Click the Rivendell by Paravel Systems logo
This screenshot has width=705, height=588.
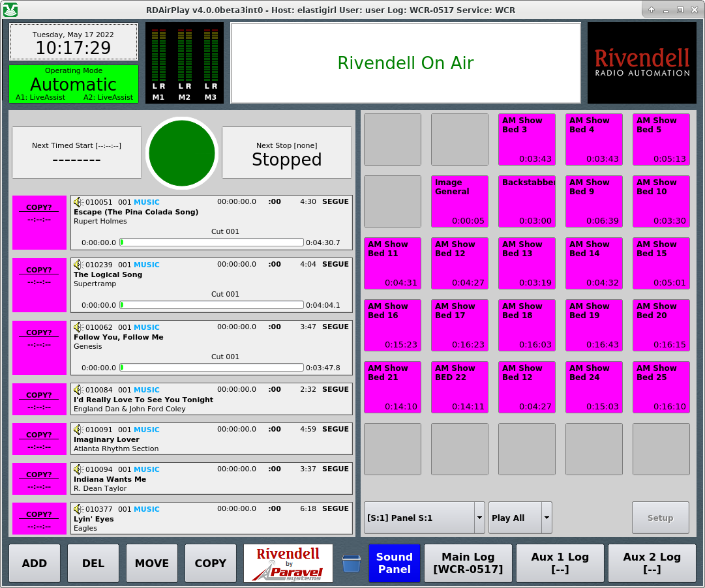[288, 563]
